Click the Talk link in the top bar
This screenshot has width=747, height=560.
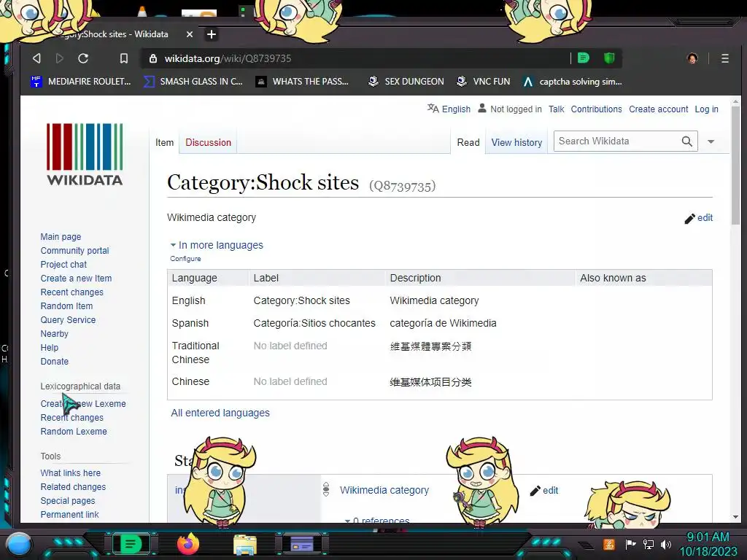(x=556, y=109)
